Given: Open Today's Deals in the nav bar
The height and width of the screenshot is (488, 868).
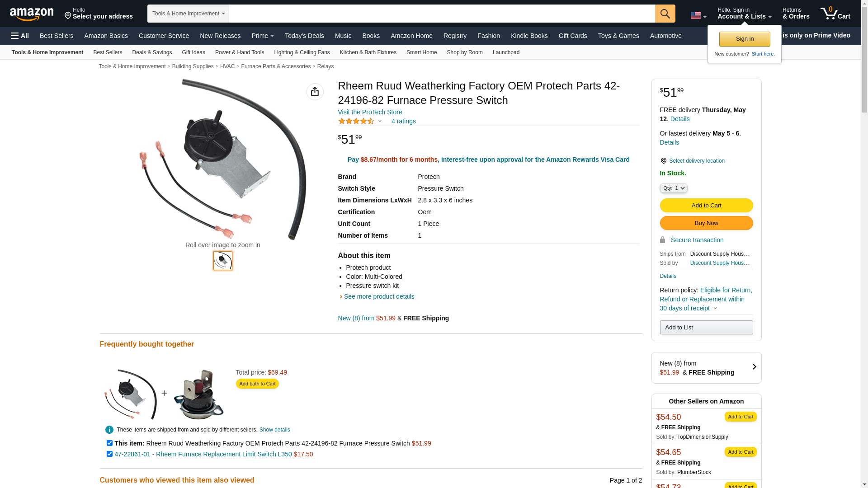Looking at the screenshot, I should tap(304, 36).
